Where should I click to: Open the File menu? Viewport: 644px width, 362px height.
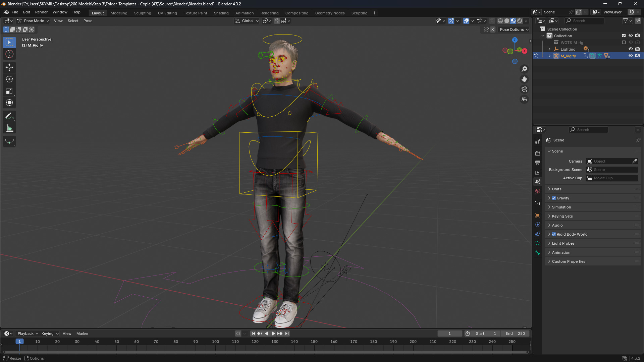[x=15, y=12]
